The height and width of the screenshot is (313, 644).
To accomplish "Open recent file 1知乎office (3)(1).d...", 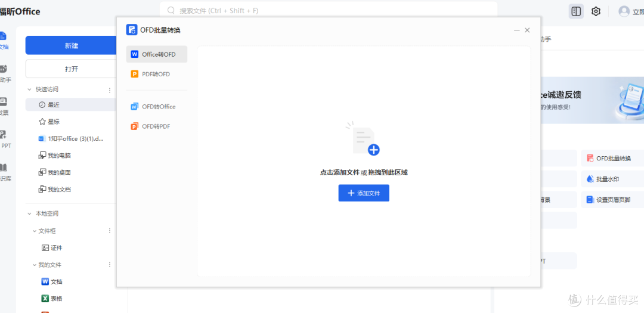I will (71, 139).
